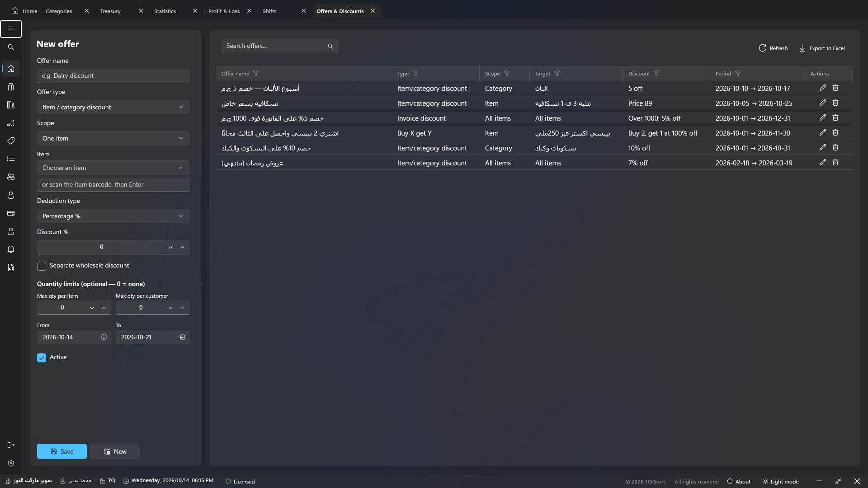The height and width of the screenshot is (488, 868).
Task: Focus the barcode scan input field
Action: pyautogui.click(x=113, y=185)
